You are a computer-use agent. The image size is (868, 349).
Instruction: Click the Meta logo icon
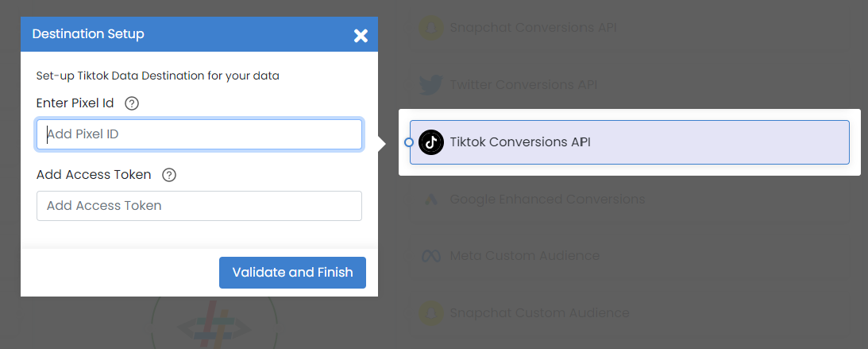point(431,256)
